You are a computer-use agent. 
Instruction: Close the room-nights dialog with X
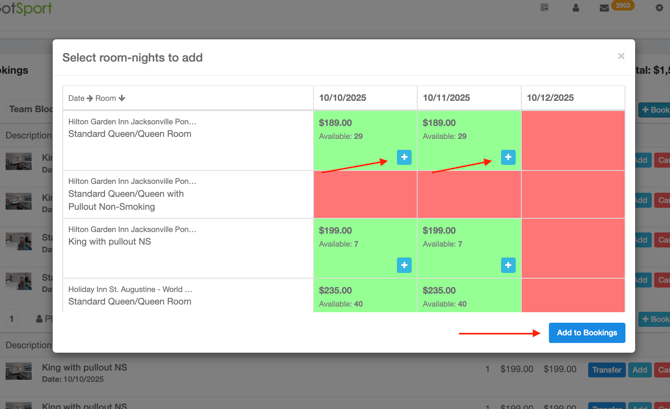click(621, 56)
